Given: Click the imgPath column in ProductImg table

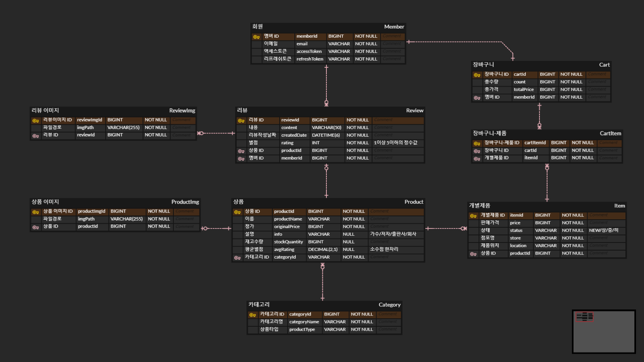Looking at the screenshot, I should pos(86,219).
